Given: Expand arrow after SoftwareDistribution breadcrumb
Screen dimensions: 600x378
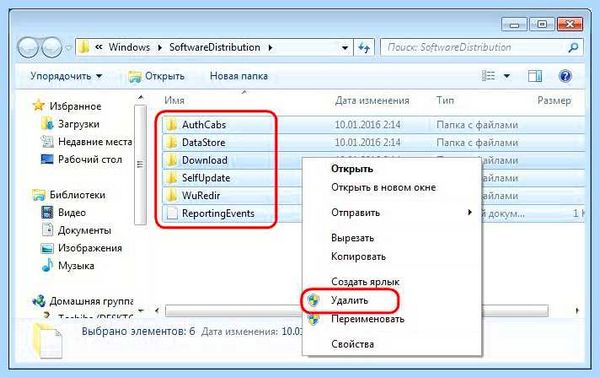Looking at the screenshot, I should (270, 47).
